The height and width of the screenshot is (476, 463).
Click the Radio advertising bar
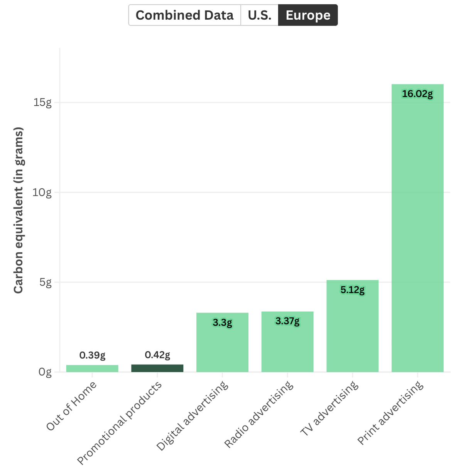(287, 342)
